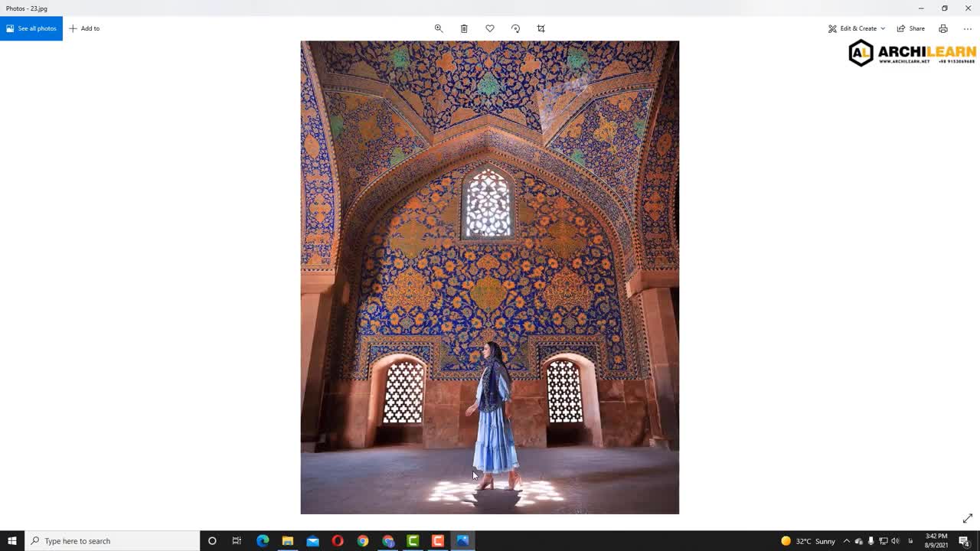
Task: Show hidden system tray icons chevron
Action: point(846,541)
